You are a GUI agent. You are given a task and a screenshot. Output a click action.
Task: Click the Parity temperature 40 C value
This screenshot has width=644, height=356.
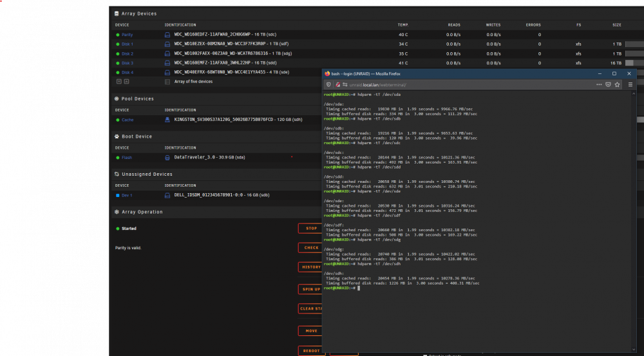(403, 35)
